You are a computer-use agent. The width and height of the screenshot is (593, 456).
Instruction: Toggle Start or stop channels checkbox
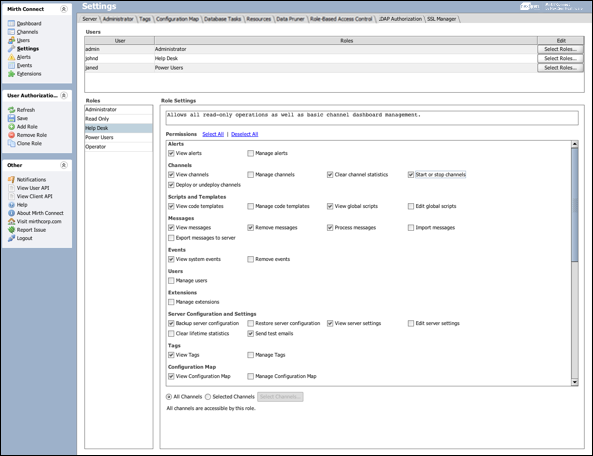[x=411, y=175]
